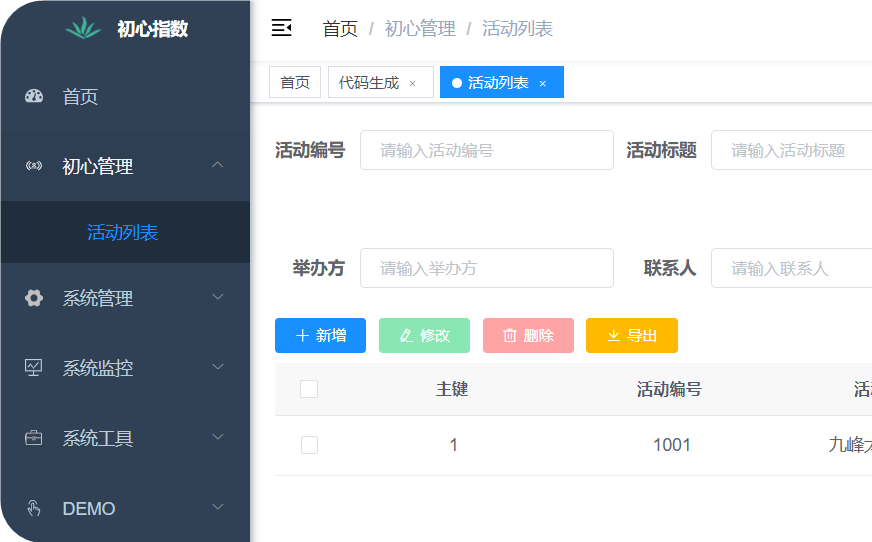Click the gear icon beside 系统管理
Image resolution: width=872 pixels, height=542 pixels.
(34, 298)
